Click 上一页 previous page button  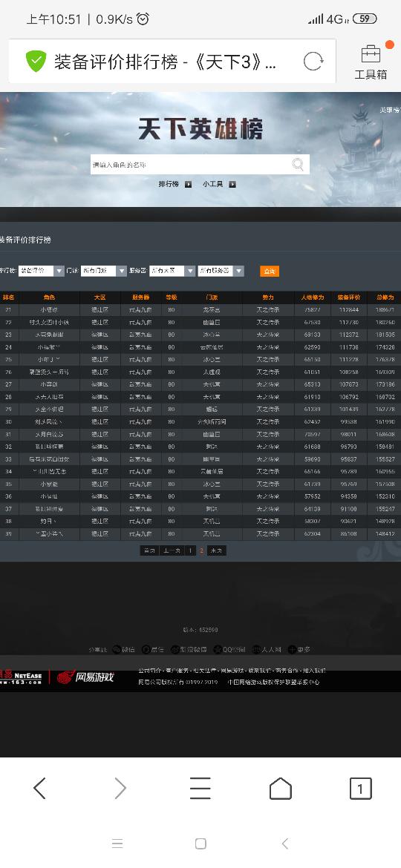point(171,550)
